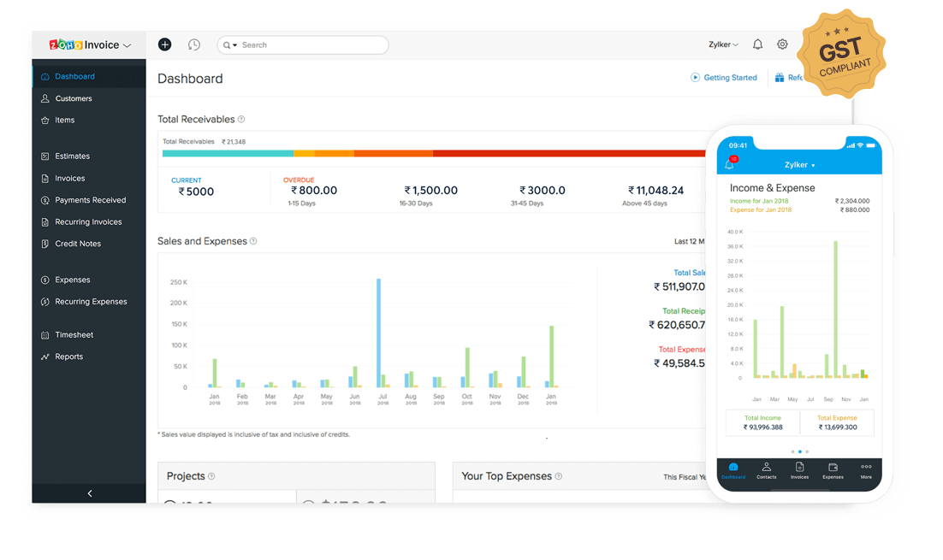Tap Total Expense ₹13,699.300 on the phone
This screenshot has height=560, width=943.
coord(837,423)
